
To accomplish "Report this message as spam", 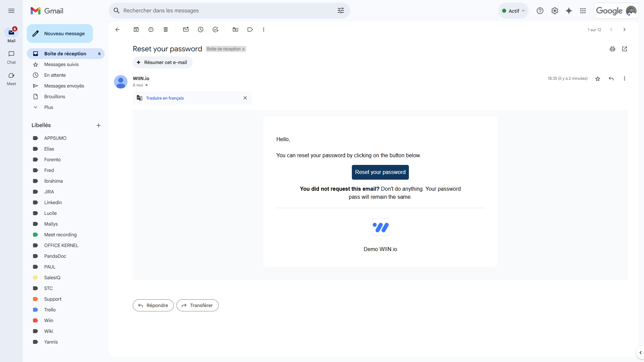I will [151, 29].
